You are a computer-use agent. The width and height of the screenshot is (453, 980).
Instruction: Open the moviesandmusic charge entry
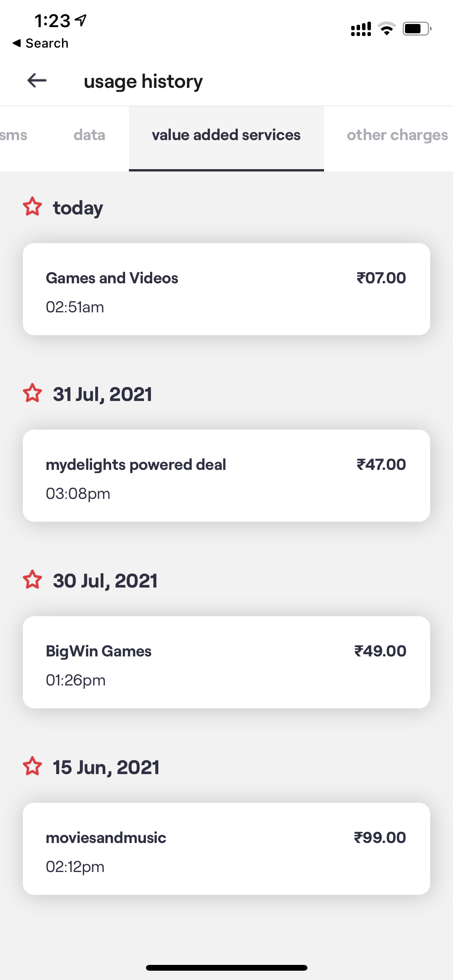pos(226,849)
